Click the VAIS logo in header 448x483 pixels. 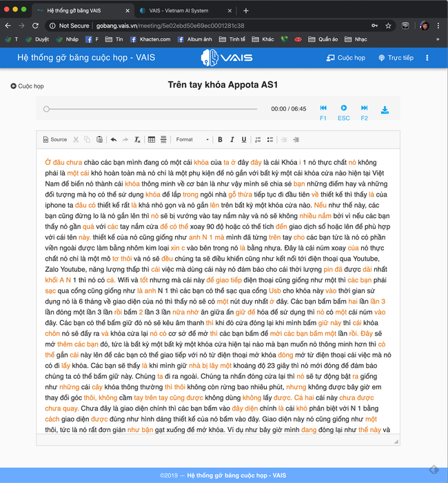tap(227, 57)
